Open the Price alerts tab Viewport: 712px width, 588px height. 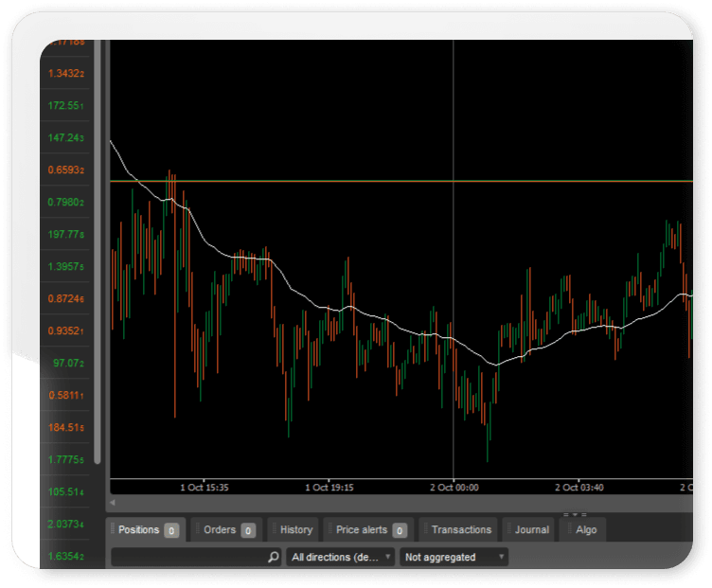[362, 530]
